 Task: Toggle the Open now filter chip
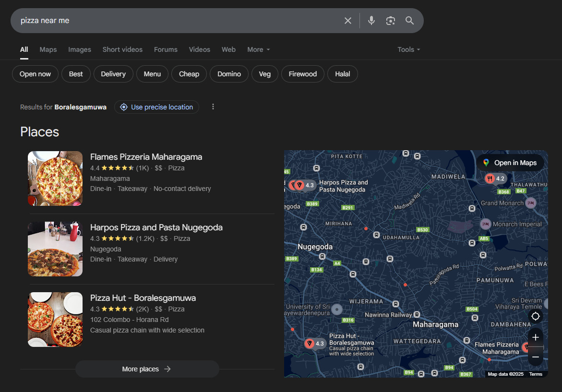(35, 74)
